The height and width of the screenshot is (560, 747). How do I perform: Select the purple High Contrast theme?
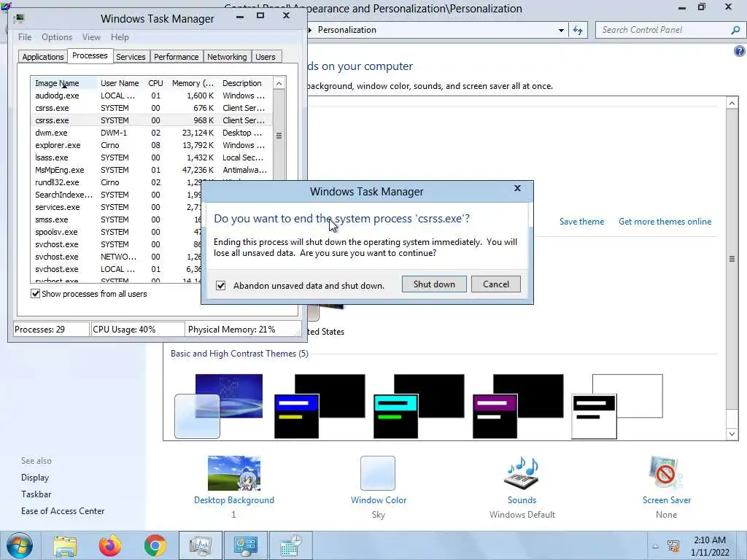click(518, 406)
